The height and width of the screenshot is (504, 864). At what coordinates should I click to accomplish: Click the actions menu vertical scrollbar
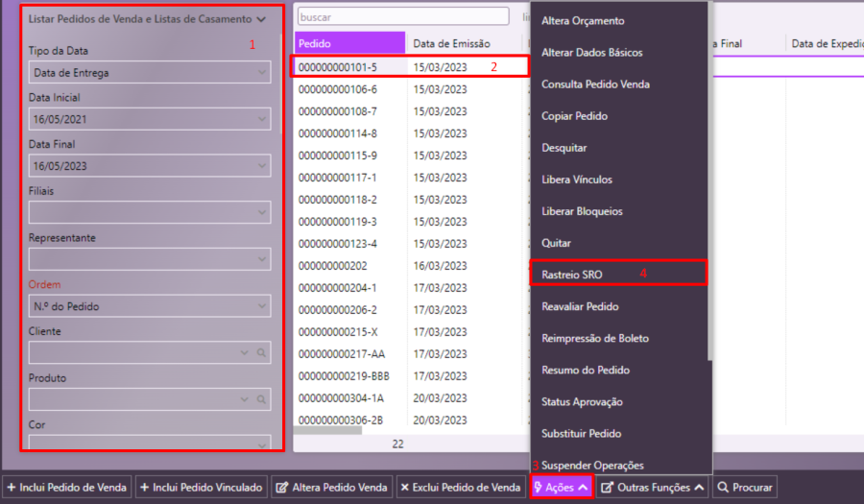(709, 181)
